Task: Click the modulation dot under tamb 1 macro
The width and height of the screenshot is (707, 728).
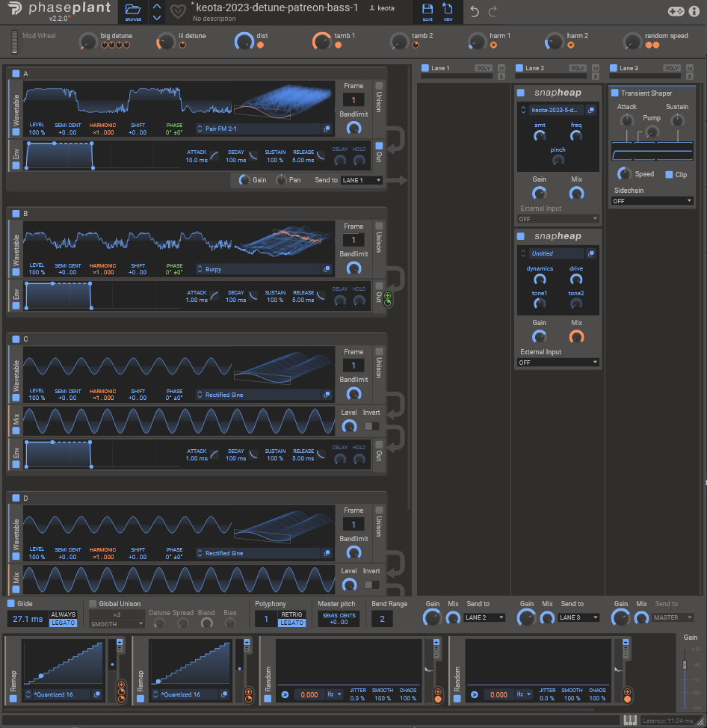Action: [x=338, y=45]
